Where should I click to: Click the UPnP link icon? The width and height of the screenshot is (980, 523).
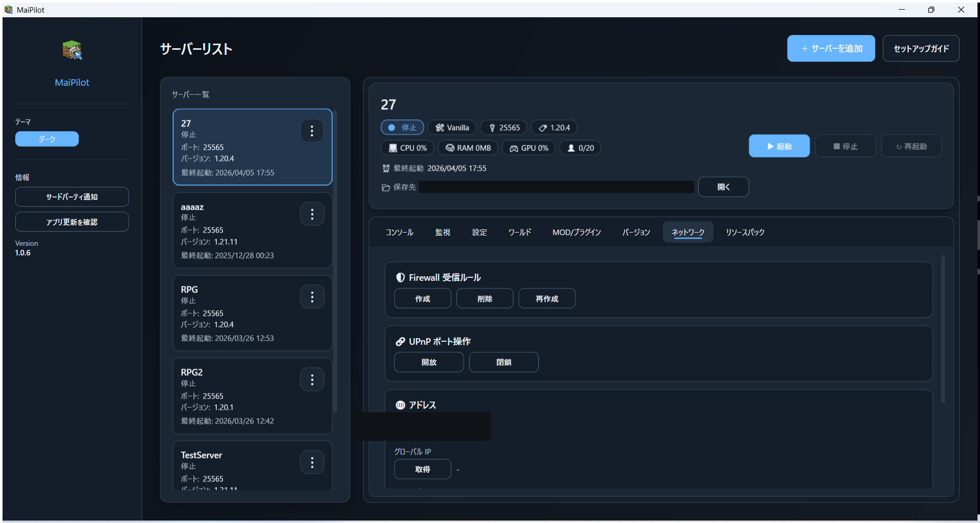pyautogui.click(x=401, y=341)
